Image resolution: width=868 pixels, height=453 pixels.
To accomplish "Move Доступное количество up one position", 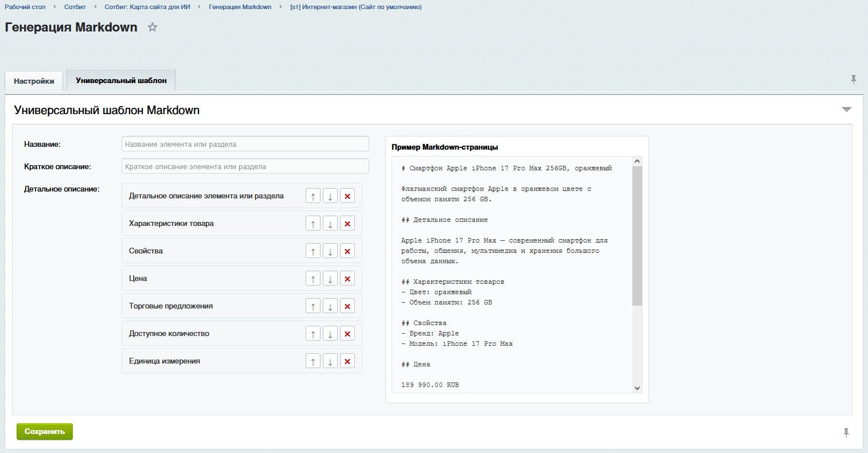I will [313, 333].
